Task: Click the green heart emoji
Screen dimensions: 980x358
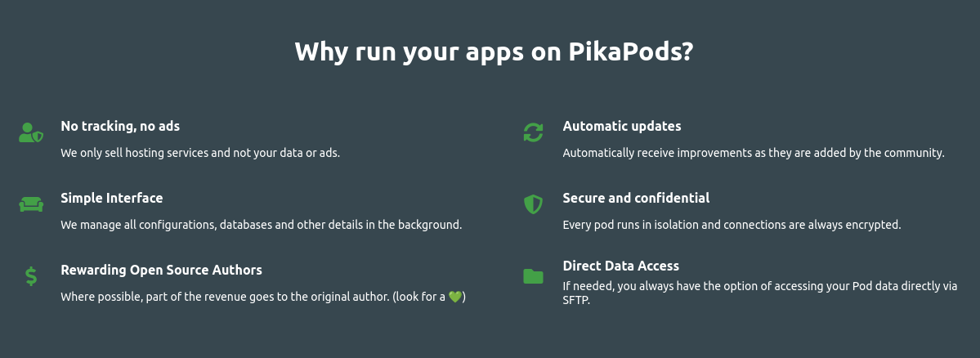Action: point(455,297)
